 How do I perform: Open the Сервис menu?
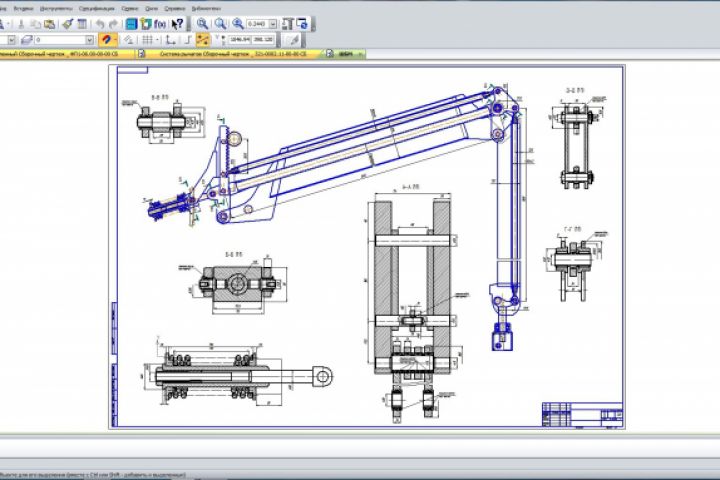coord(130,8)
